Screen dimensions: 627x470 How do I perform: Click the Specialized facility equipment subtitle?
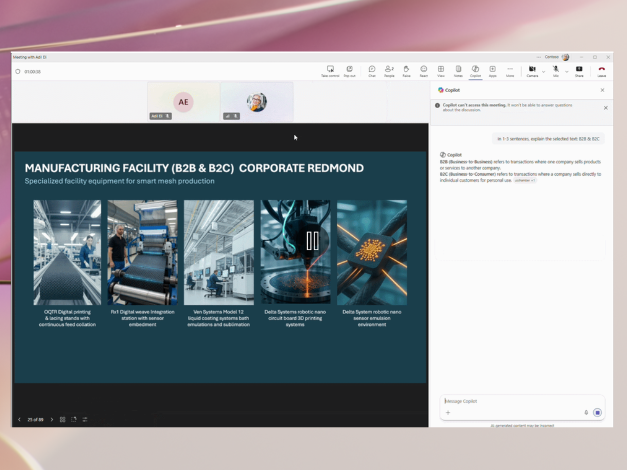tap(120, 181)
